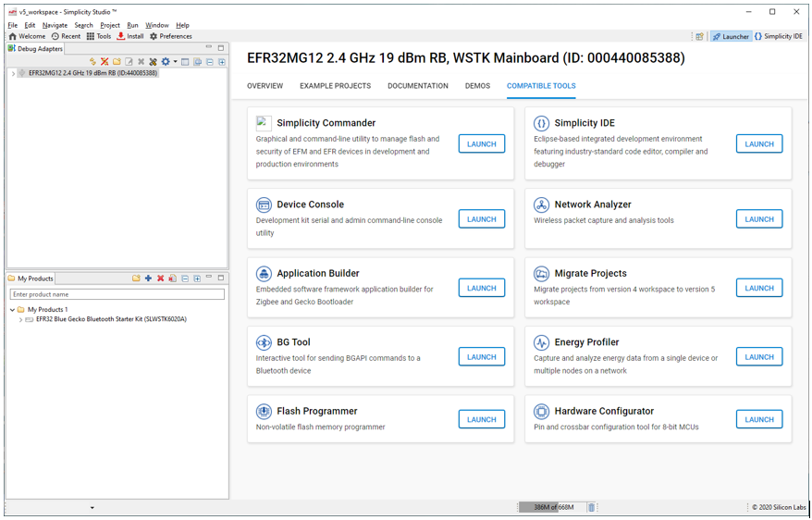The width and height of the screenshot is (812, 520).
Task: Open the Window menu
Action: pyautogui.click(x=156, y=25)
